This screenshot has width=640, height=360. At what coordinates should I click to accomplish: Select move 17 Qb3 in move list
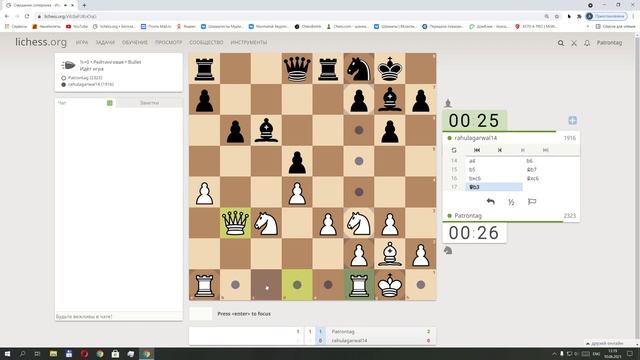[494, 187]
